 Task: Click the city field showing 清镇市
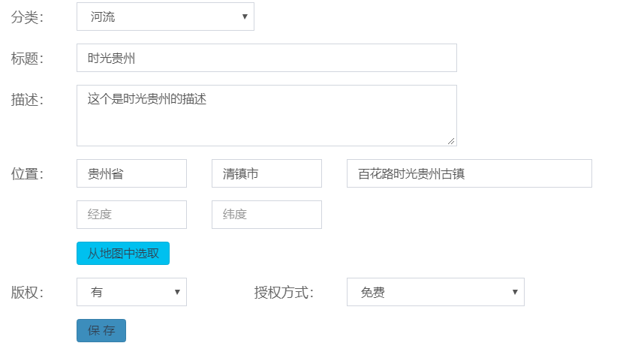pyautogui.click(x=266, y=173)
